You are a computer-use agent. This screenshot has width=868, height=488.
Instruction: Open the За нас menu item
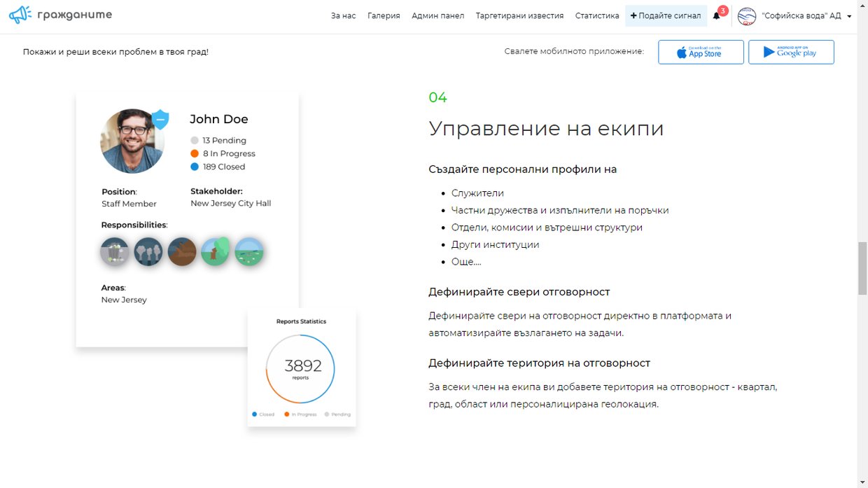[x=343, y=16]
